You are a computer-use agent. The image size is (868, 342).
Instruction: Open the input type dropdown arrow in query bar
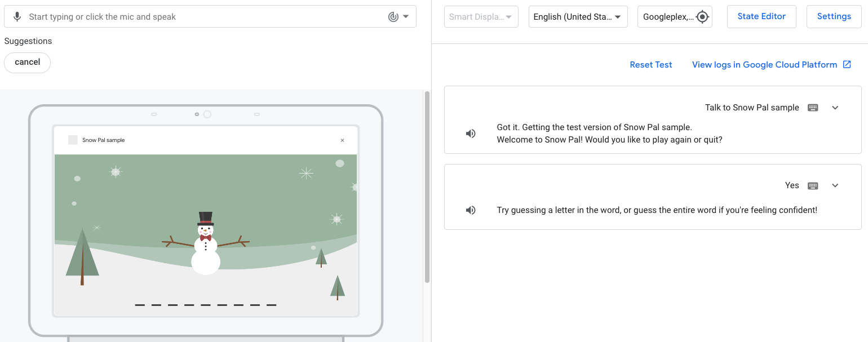[406, 17]
